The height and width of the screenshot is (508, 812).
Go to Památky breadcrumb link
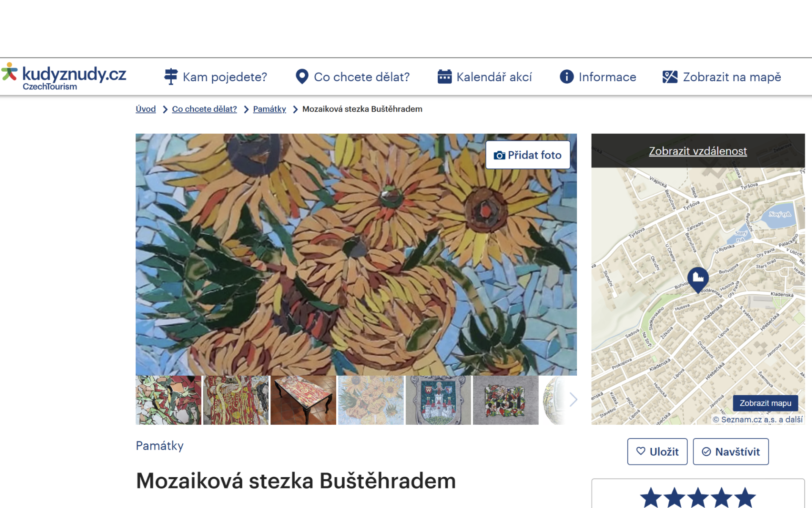tap(269, 109)
